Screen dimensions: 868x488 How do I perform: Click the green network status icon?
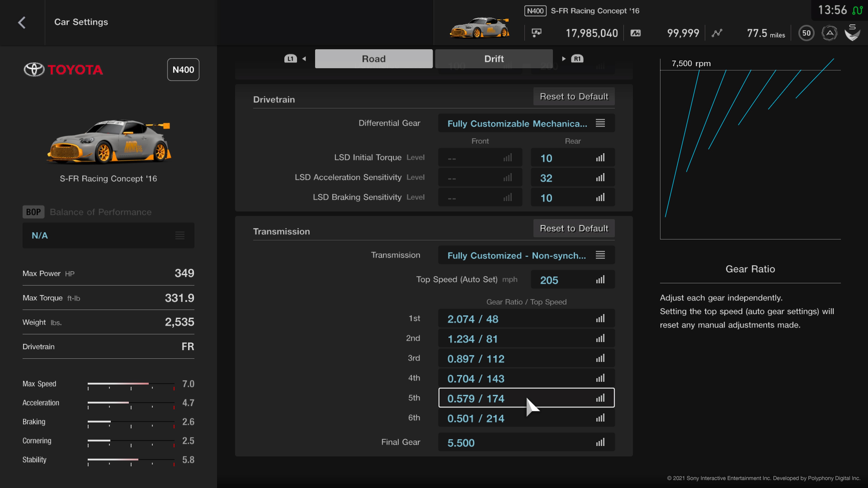[858, 10]
